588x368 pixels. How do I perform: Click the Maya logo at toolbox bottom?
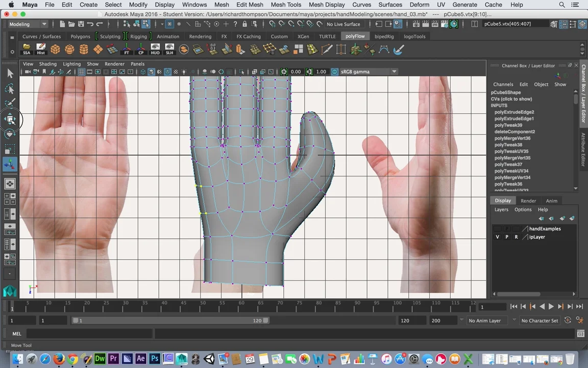(10, 290)
